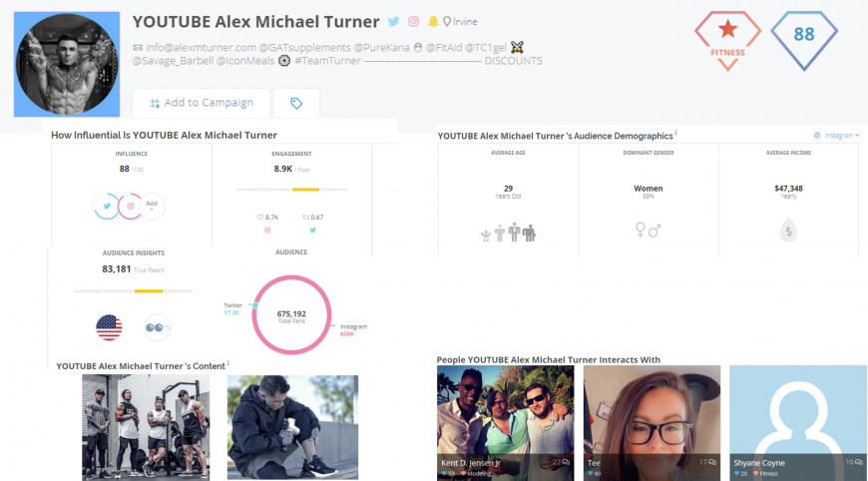The image size is (868, 481).
Task: Click the money bag average income icon
Action: coord(788,231)
